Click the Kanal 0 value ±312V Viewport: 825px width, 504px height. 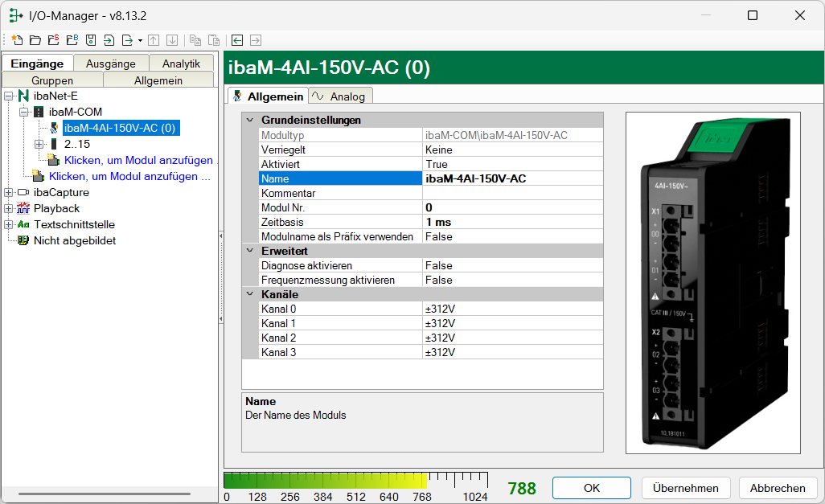(x=512, y=309)
